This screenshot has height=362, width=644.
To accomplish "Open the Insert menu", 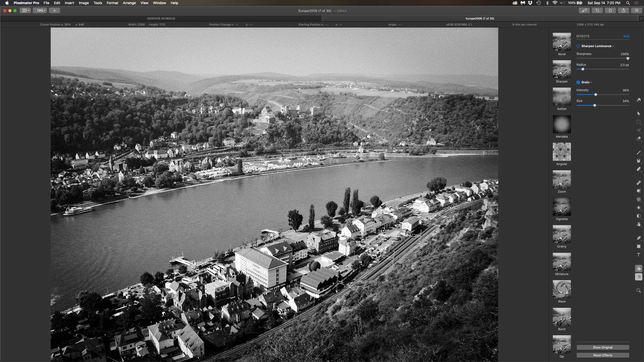I will coord(69,3).
